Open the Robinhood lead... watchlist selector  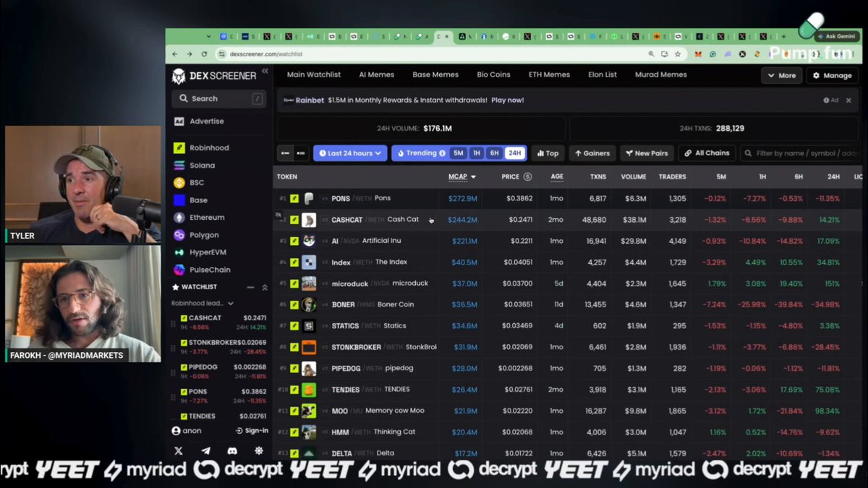click(x=203, y=304)
